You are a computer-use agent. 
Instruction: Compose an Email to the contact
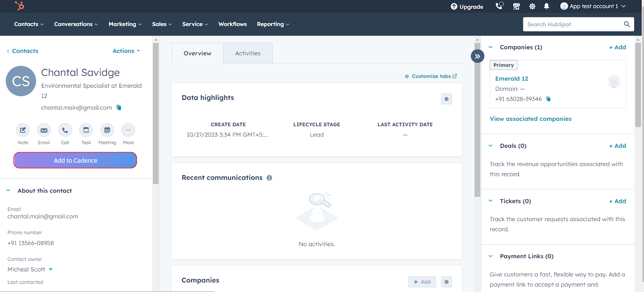(44, 130)
